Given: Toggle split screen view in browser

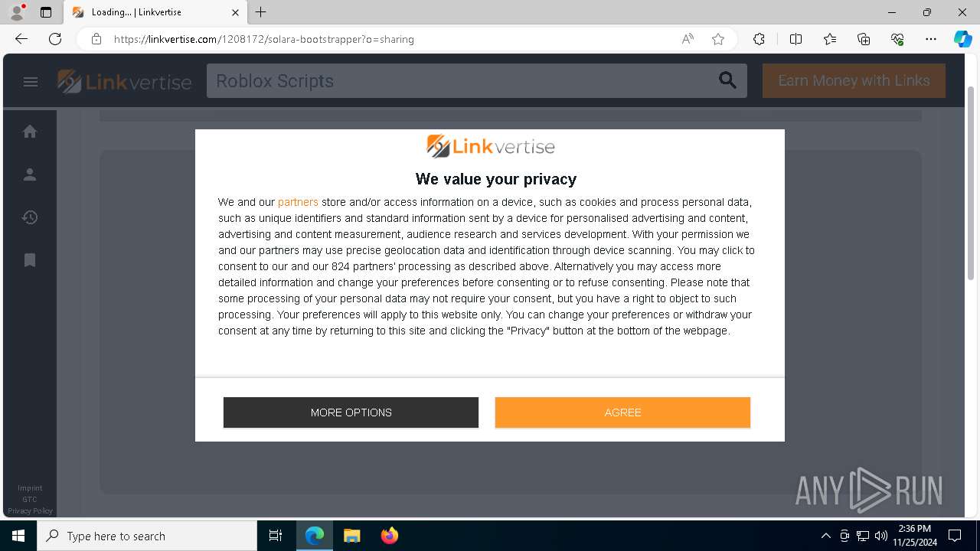Looking at the screenshot, I should tap(795, 39).
